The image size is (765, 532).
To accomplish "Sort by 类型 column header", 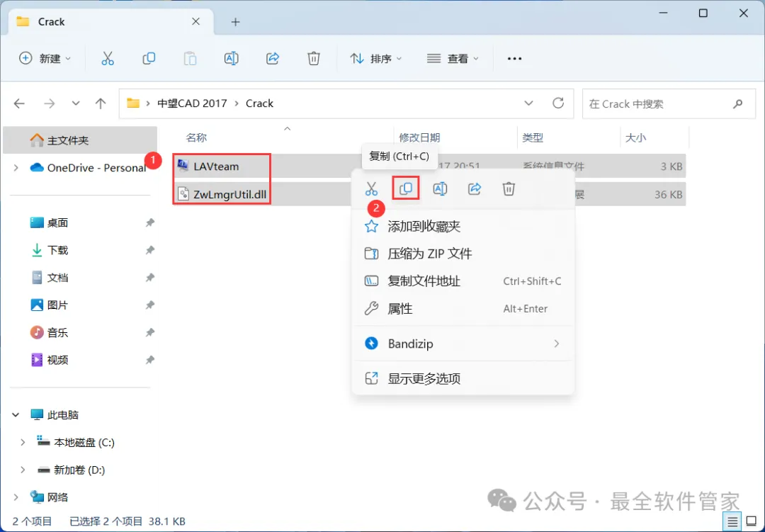I will click(x=532, y=137).
